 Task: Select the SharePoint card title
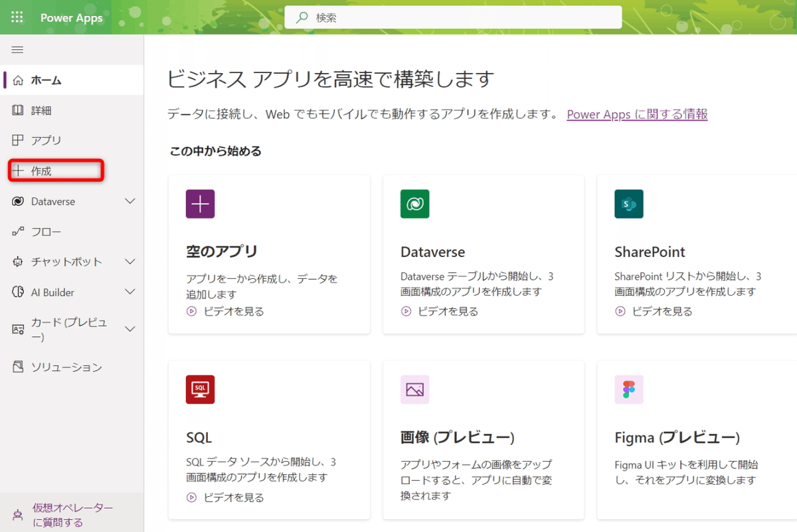(x=650, y=252)
